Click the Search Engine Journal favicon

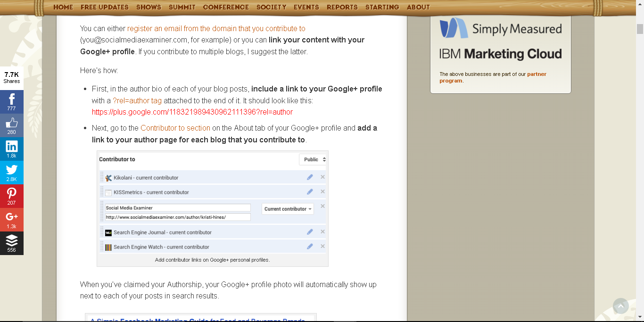click(108, 232)
